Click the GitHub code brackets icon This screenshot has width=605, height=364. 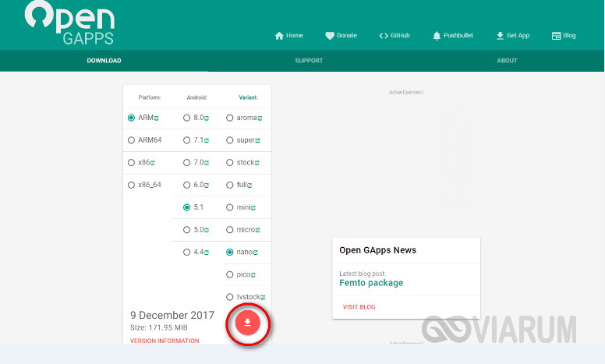point(383,36)
